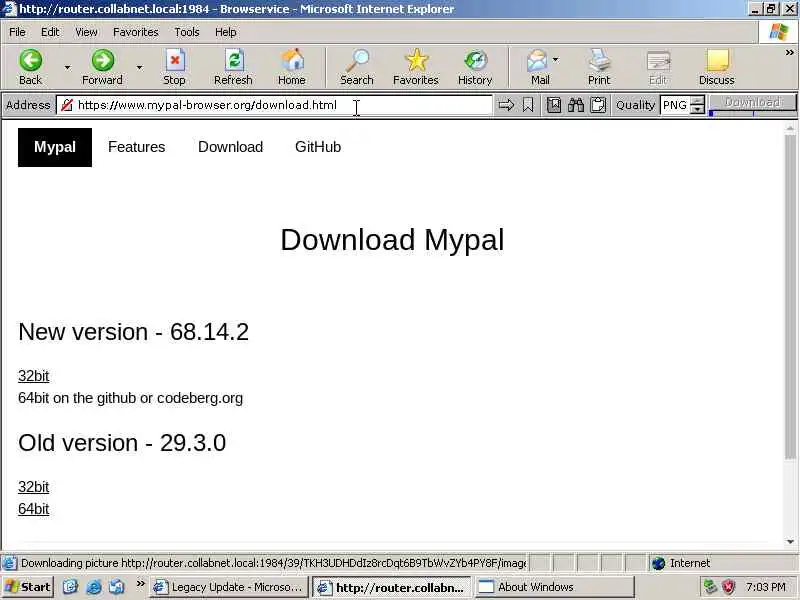
Task: Click the bookmark ribbon icon
Action: coord(528,105)
